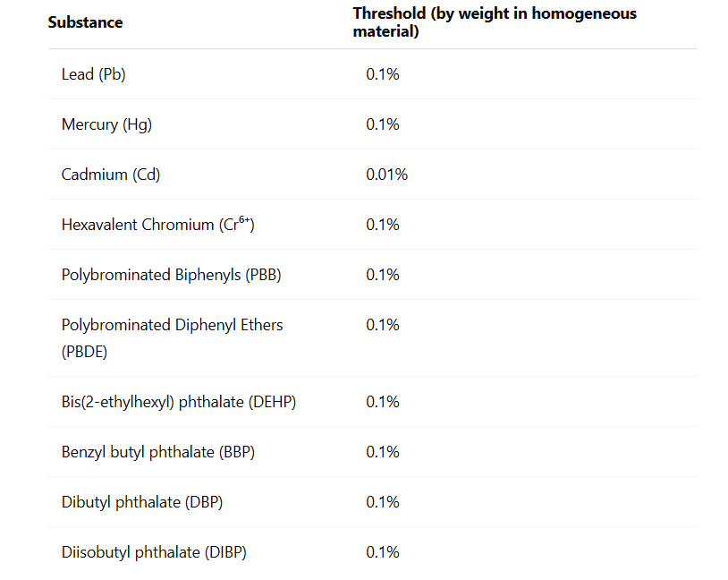Screen dimensions: 728x580
Task: Select the Hexavalent Chromium row label
Action: [158, 225]
